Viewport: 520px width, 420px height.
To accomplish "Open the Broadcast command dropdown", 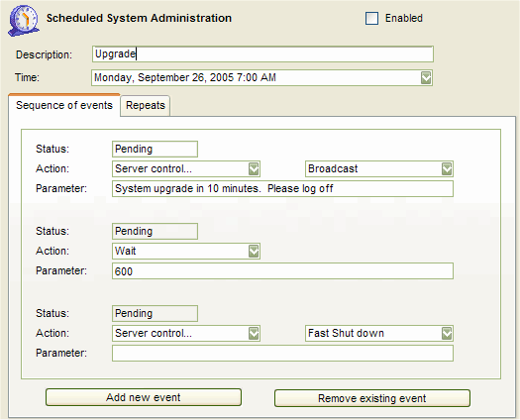I will click(447, 168).
